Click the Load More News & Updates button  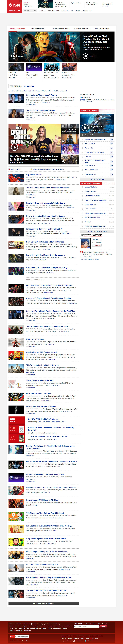43,604
